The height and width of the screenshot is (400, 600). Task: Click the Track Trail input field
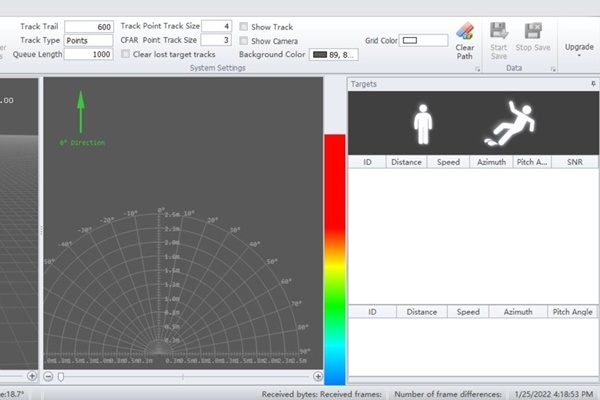(89, 26)
